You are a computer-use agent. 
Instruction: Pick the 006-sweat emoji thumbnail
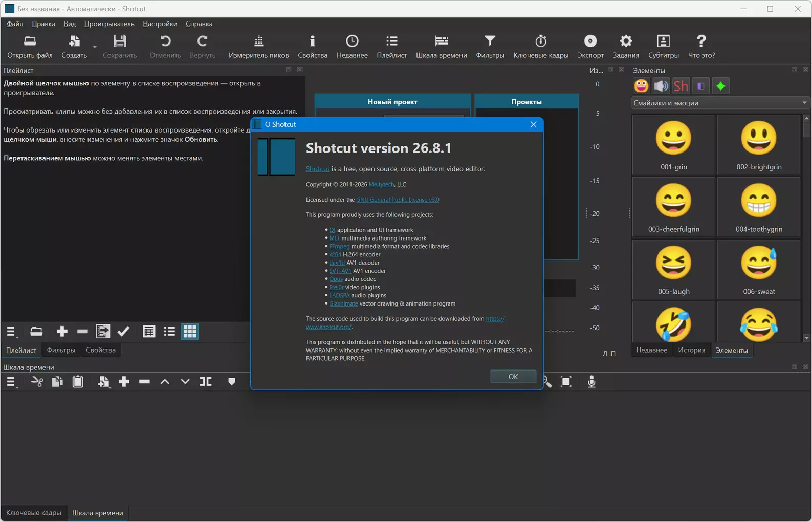(759, 269)
